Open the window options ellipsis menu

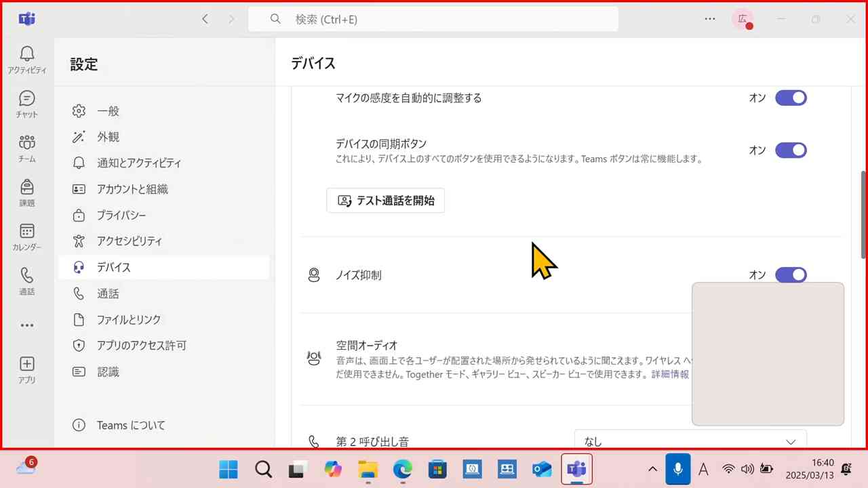pos(709,19)
